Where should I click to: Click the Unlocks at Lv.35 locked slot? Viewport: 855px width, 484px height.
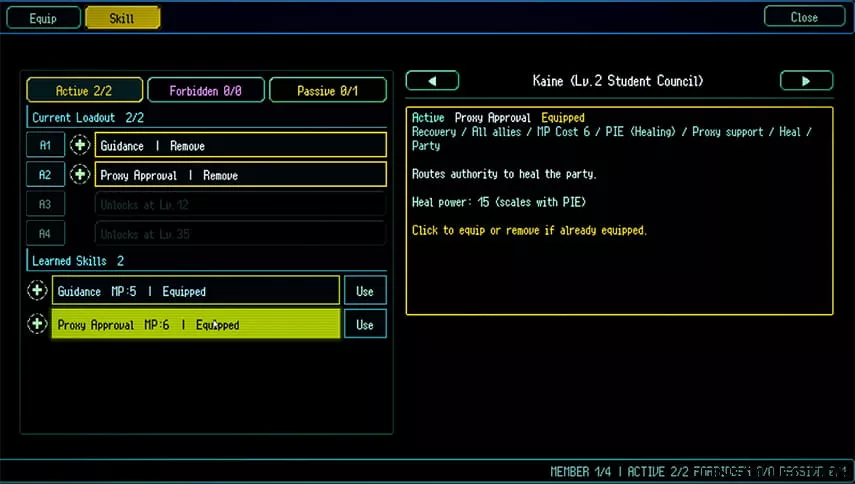coord(240,234)
